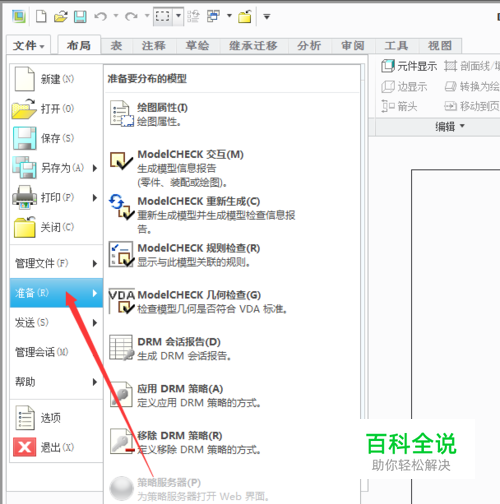Click the windows switch icon

pos(213,16)
